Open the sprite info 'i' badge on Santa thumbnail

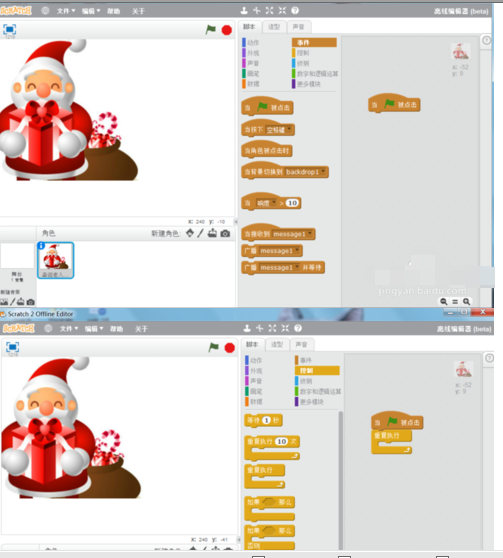click(x=41, y=246)
